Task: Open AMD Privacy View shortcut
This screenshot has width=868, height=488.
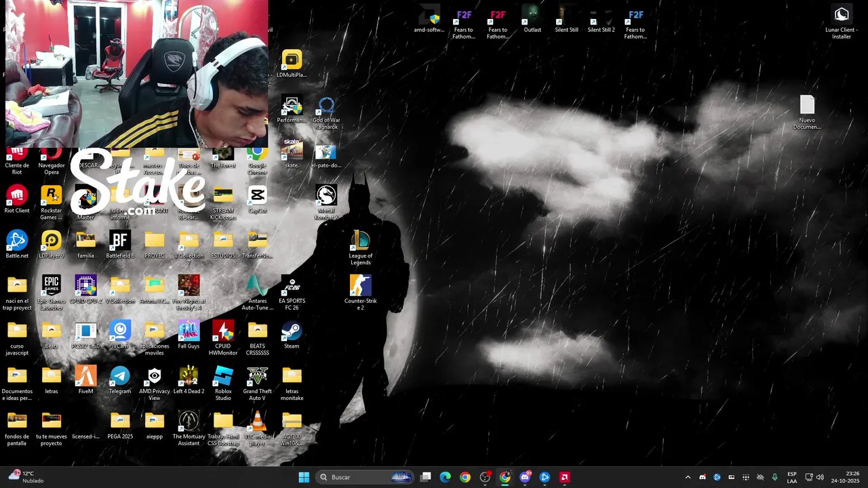Action: tap(155, 384)
